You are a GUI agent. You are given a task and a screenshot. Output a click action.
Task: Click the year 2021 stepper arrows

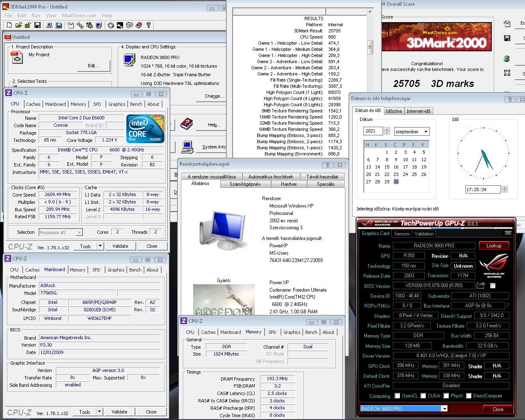(x=386, y=131)
